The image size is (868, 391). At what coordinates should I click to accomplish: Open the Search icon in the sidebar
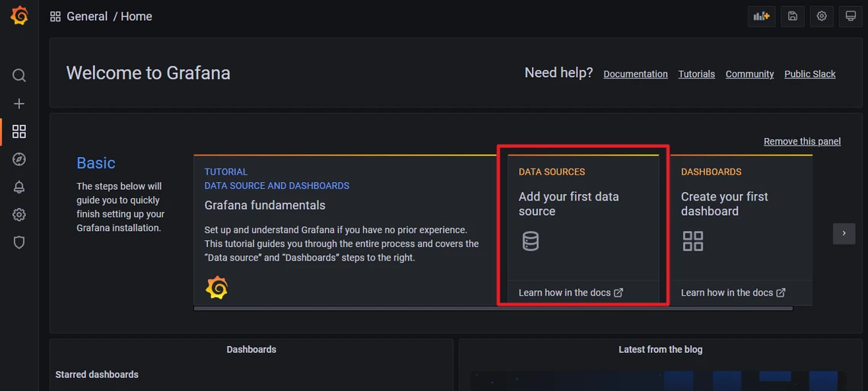(19, 75)
